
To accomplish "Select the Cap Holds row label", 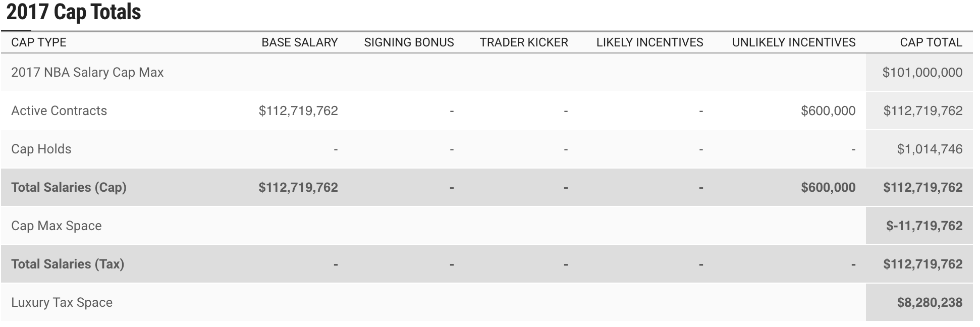I will (x=41, y=149).
